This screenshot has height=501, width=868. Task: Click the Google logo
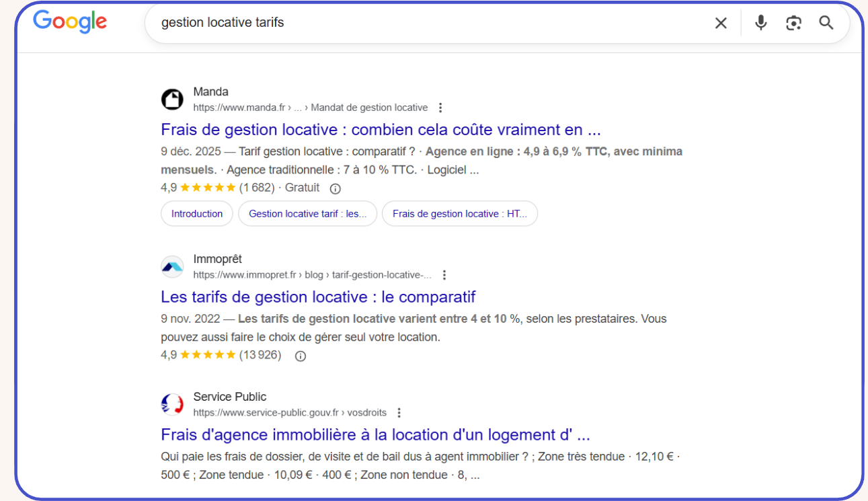point(69,22)
